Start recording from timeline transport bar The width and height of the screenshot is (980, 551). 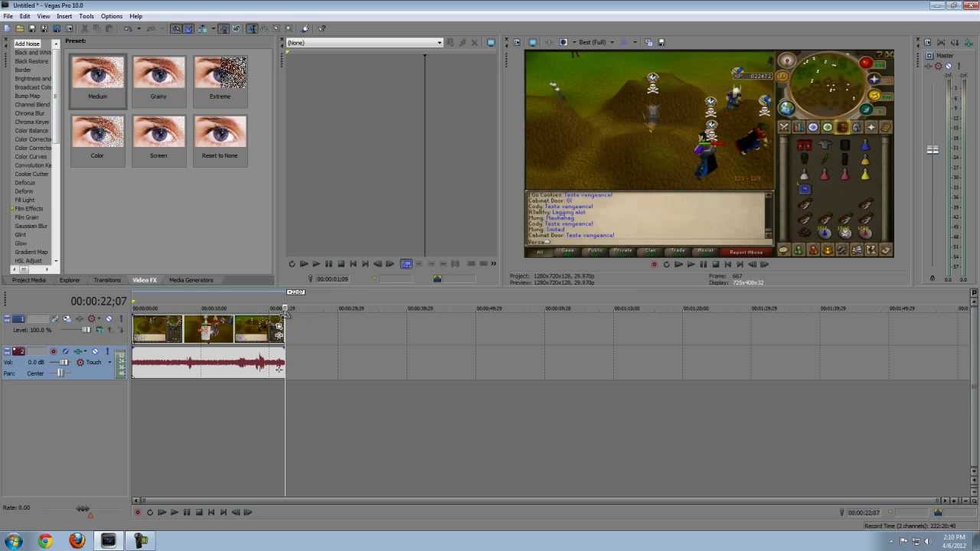coord(138,512)
